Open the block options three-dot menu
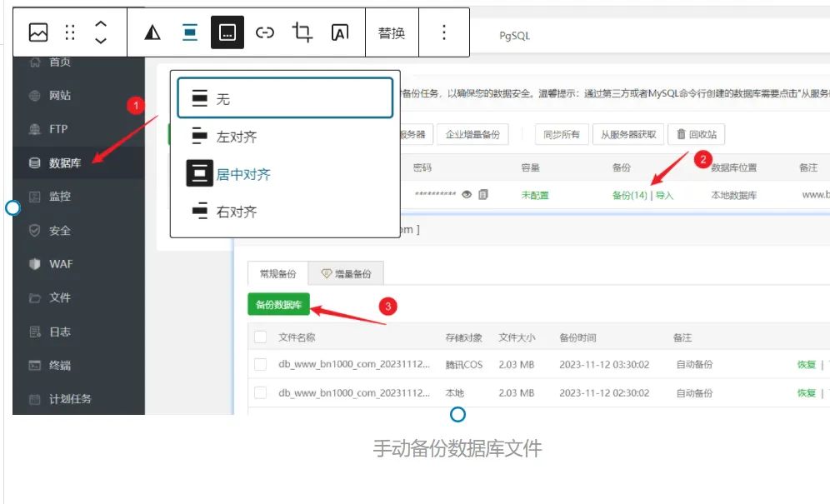The height and width of the screenshot is (504, 830). coord(444,32)
